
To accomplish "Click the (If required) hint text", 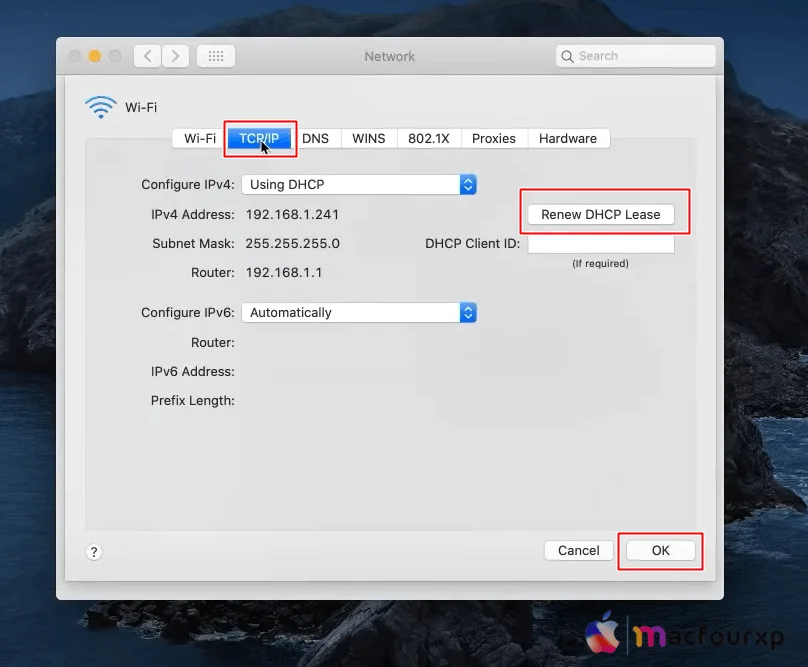I will point(600,263).
